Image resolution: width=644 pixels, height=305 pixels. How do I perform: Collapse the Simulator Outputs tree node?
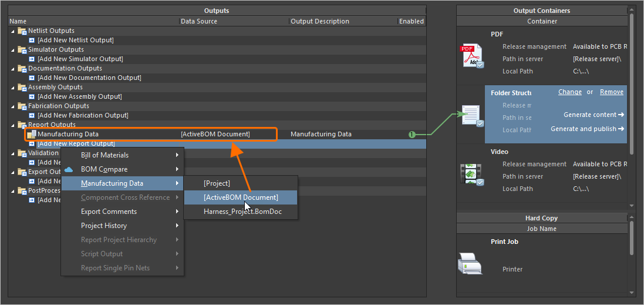click(13, 50)
